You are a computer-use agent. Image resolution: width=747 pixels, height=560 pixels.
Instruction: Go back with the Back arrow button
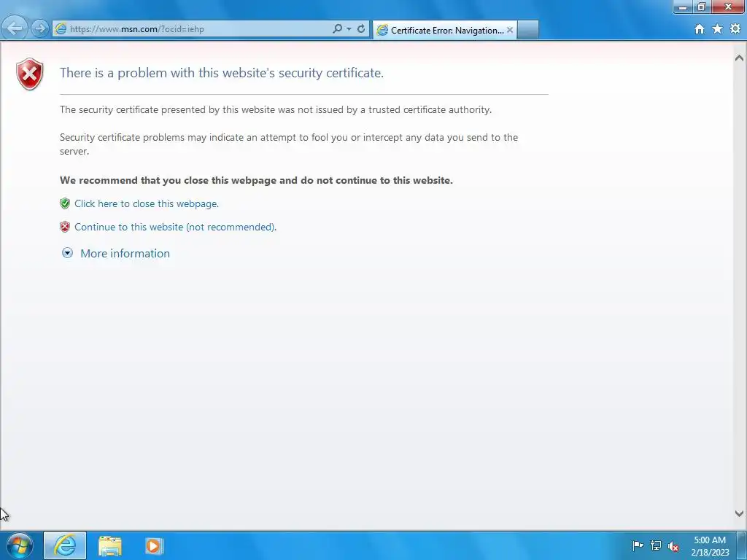click(x=15, y=28)
